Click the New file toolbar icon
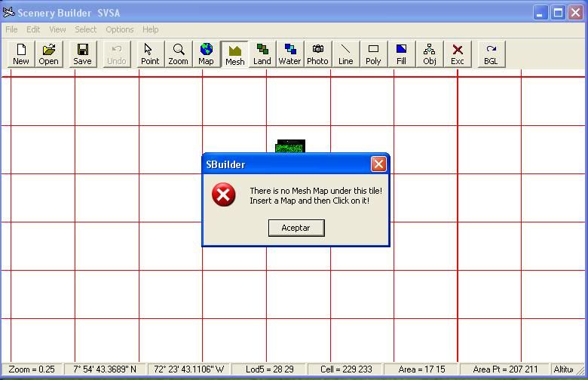The width and height of the screenshot is (588, 380). pos(21,54)
